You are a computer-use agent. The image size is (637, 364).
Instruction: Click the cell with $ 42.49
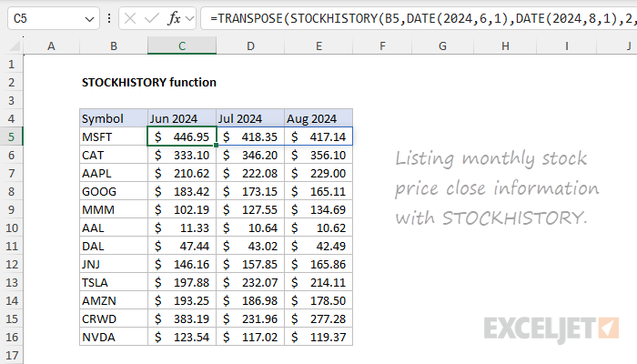[318, 247]
